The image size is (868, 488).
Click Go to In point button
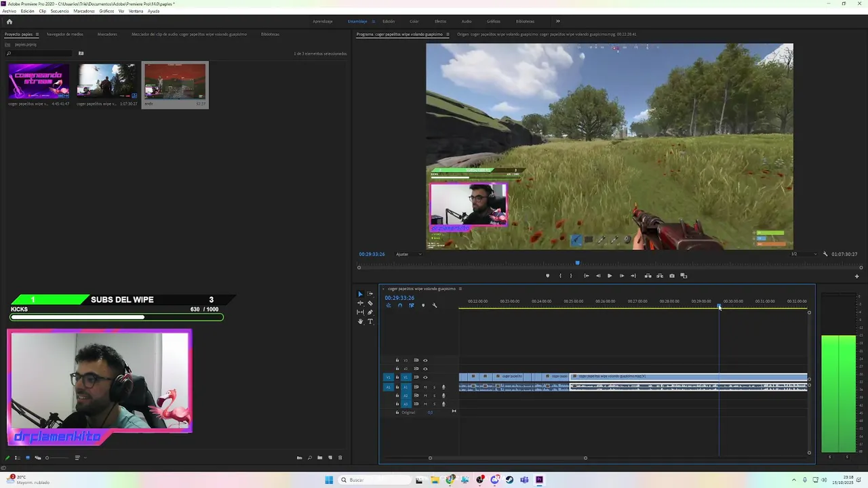[x=586, y=276]
